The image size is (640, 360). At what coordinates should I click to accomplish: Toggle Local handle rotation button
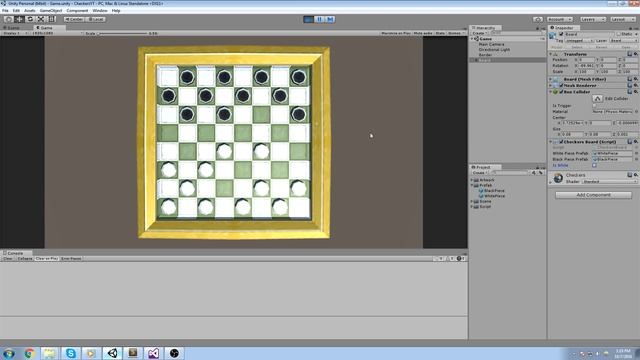96,19
